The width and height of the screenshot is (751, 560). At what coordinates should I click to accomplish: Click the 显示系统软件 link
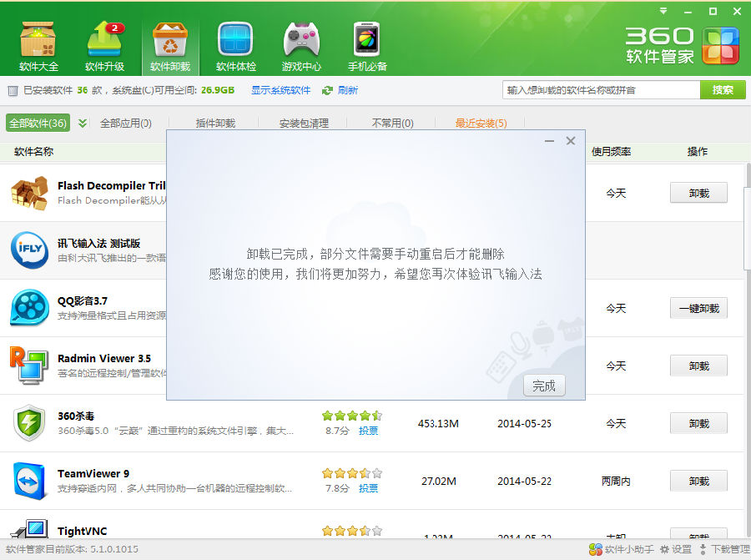coord(280,90)
